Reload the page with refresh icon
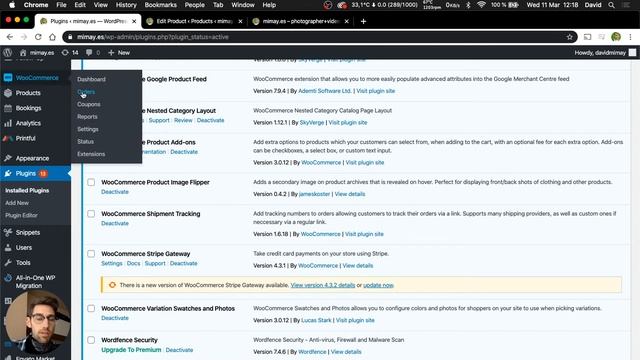 pos(38,37)
